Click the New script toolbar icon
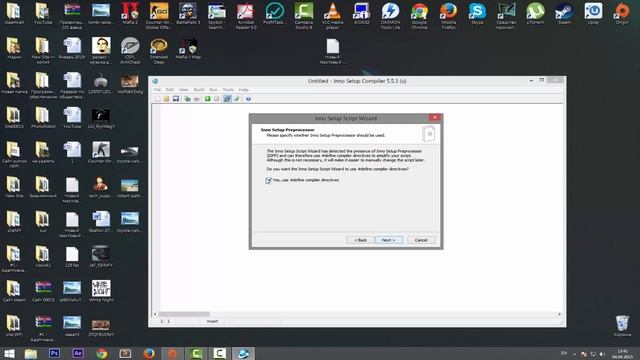Image resolution: width=640 pixels, height=360 pixels. coord(158,99)
